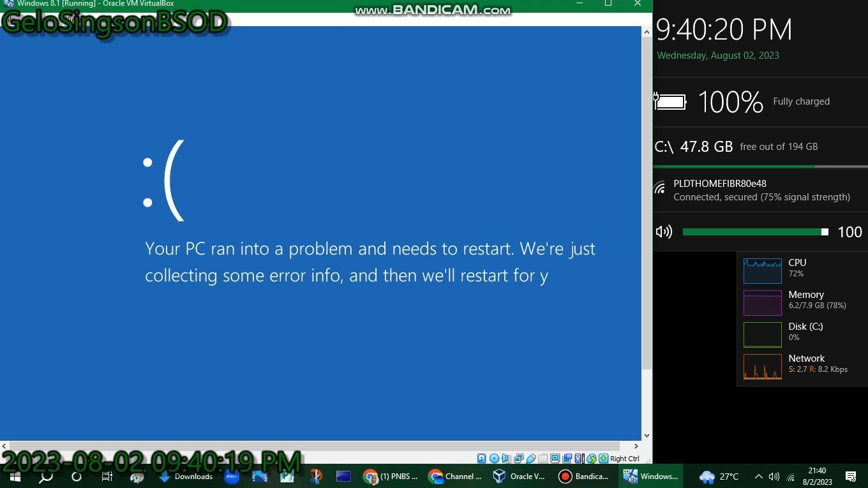Open the Snipping Tool scissors taskbar icon

coord(316,477)
